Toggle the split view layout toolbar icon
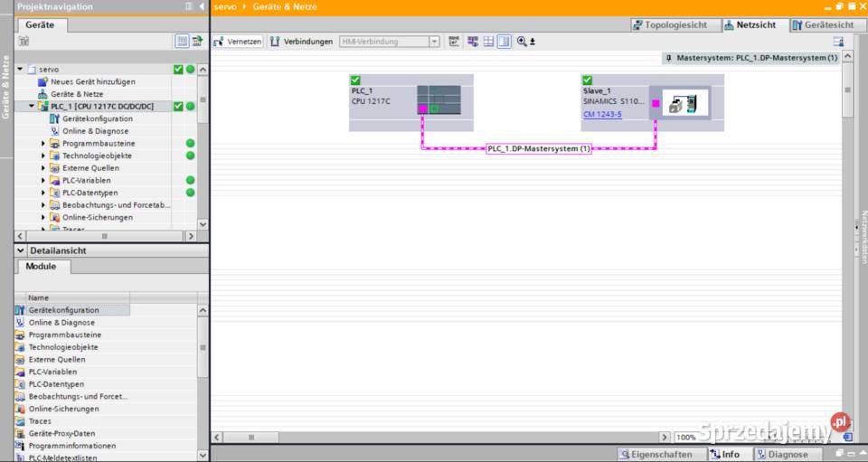 (504, 42)
